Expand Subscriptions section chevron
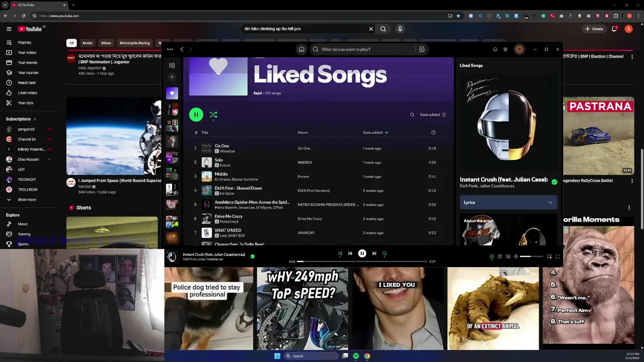This screenshot has width=644, height=362. click(x=35, y=119)
